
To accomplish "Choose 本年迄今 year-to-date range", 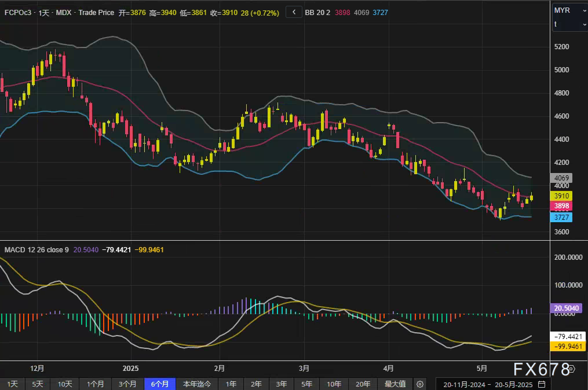I will click(197, 384).
